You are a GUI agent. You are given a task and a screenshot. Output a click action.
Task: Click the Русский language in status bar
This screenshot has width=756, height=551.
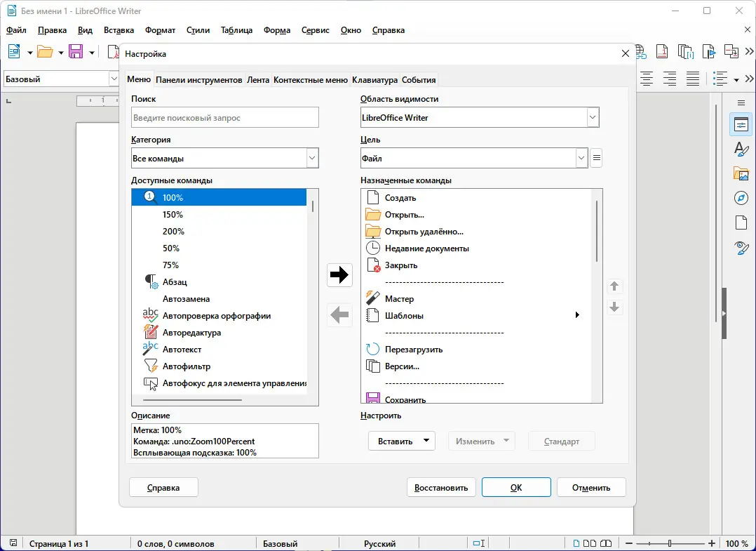[x=380, y=543]
